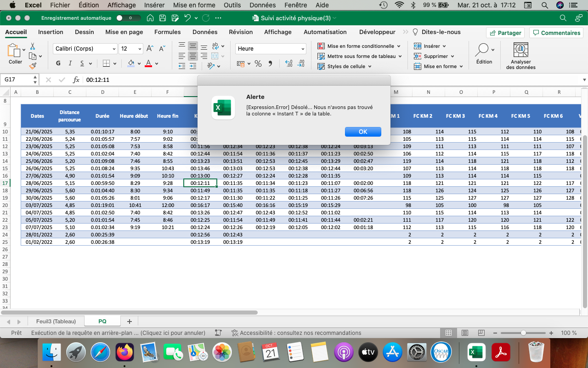
Task: Click the Cut scissors icon
Action: pyautogui.click(x=33, y=46)
